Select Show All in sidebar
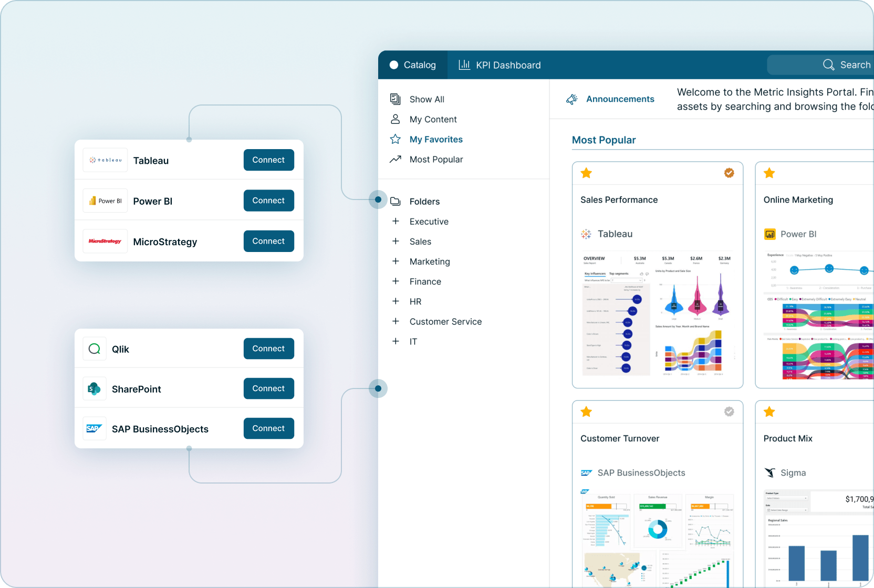Image resolution: width=874 pixels, height=588 pixels. pyautogui.click(x=426, y=99)
